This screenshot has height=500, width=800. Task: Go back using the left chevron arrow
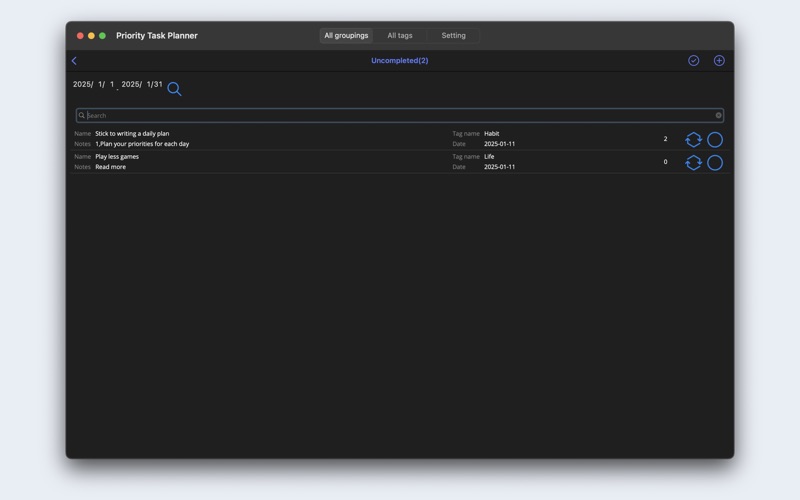click(74, 61)
